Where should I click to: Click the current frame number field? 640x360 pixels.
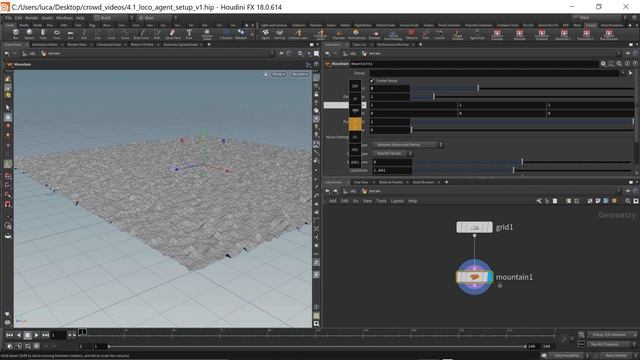coord(58,335)
